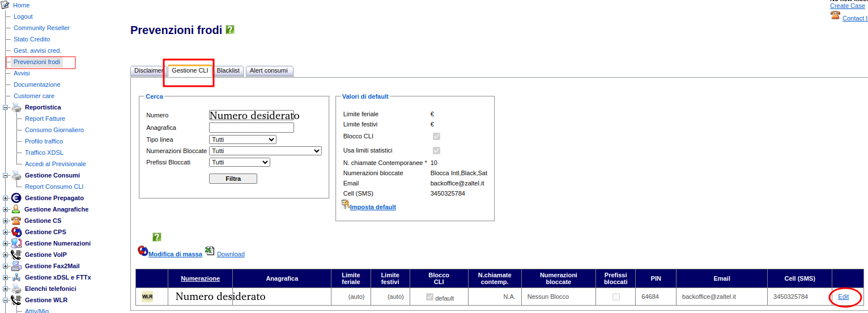Switch to the Alert consumi tab
Image resolution: width=868 pixels, height=313 pixels.
[269, 71]
